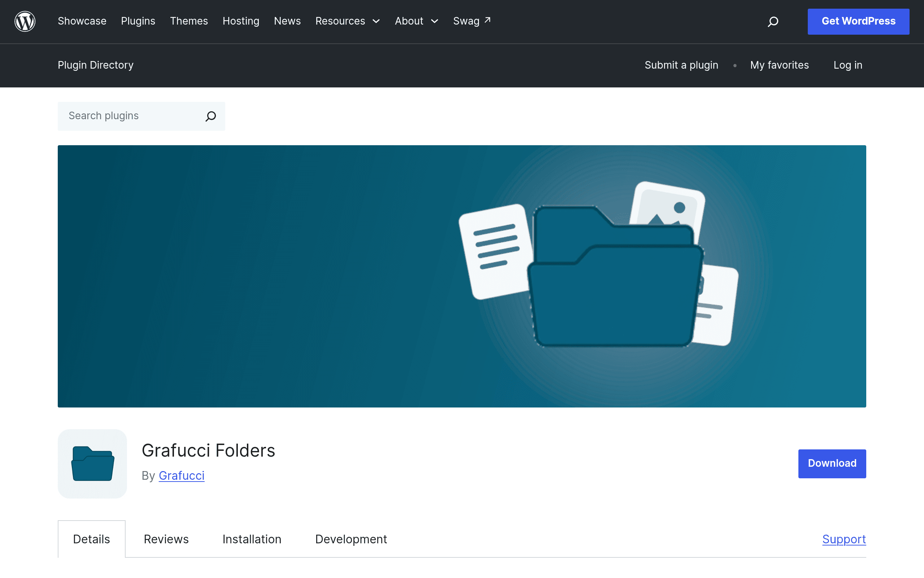
Task: Go to Plugins in the top navigation
Action: click(x=138, y=21)
